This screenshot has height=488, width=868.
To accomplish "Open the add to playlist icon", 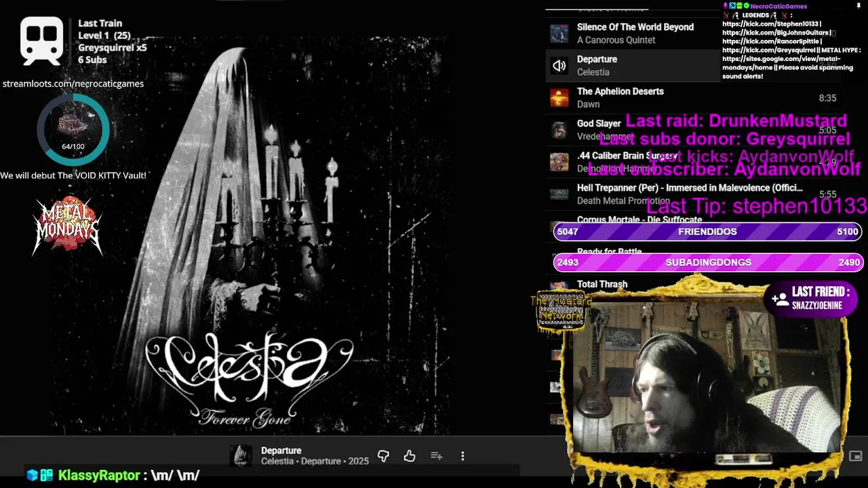I will coord(437,456).
